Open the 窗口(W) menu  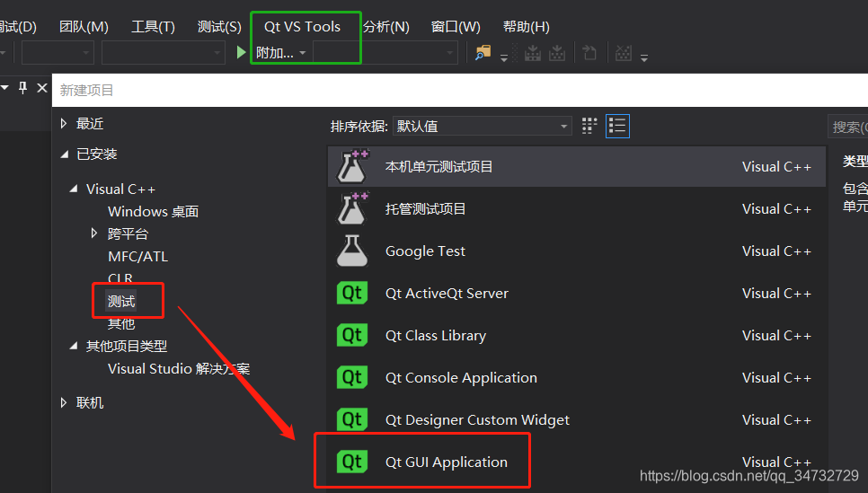click(x=456, y=27)
